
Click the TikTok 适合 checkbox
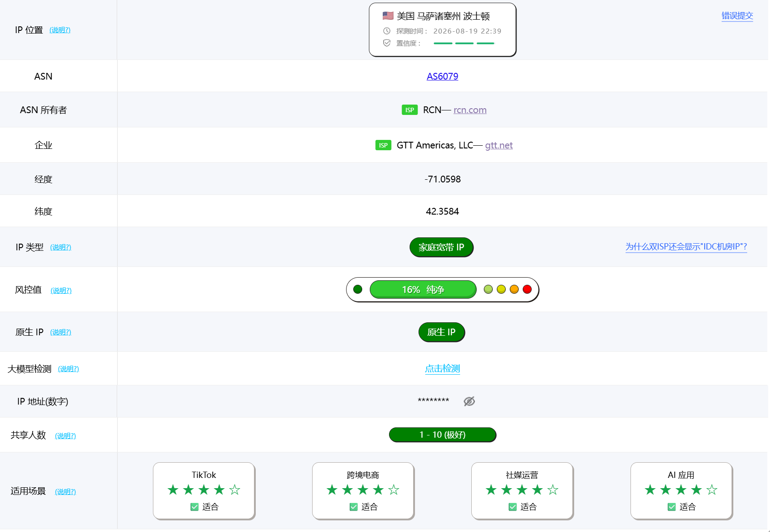click(x=195, y=507)
